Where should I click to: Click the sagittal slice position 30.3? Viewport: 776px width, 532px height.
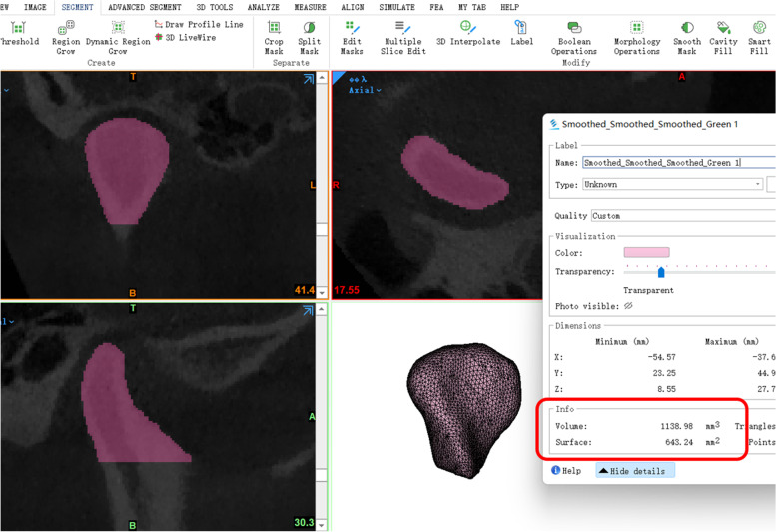pyautogui.click(x=304, y=522)
